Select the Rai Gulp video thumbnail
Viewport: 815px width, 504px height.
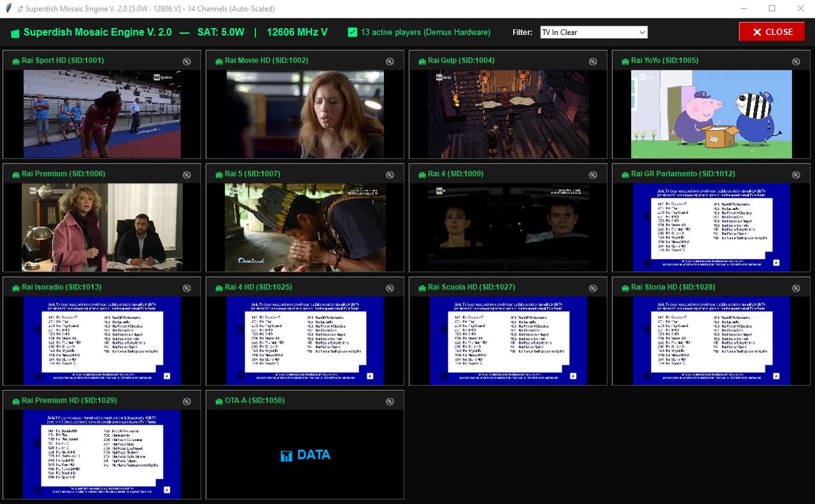point(508,114)
